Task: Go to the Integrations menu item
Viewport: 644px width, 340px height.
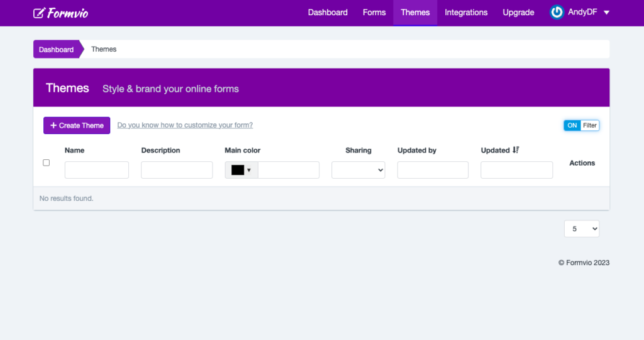Action: point(466,13)
